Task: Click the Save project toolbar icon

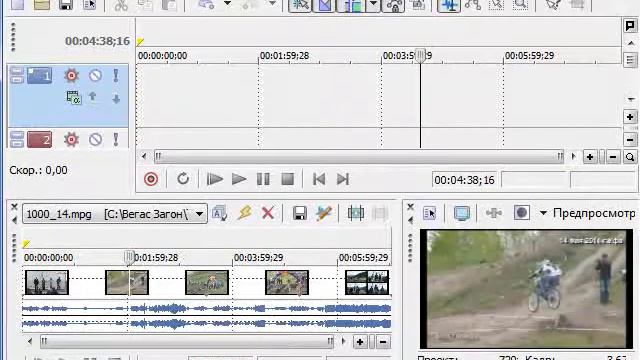Action: [x=66, y=5]
